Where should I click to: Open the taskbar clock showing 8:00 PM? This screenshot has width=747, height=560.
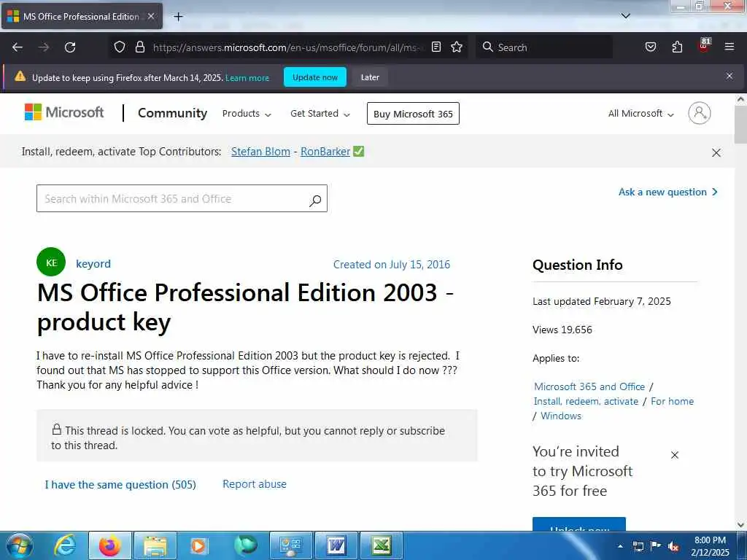(x=710, y=546)
